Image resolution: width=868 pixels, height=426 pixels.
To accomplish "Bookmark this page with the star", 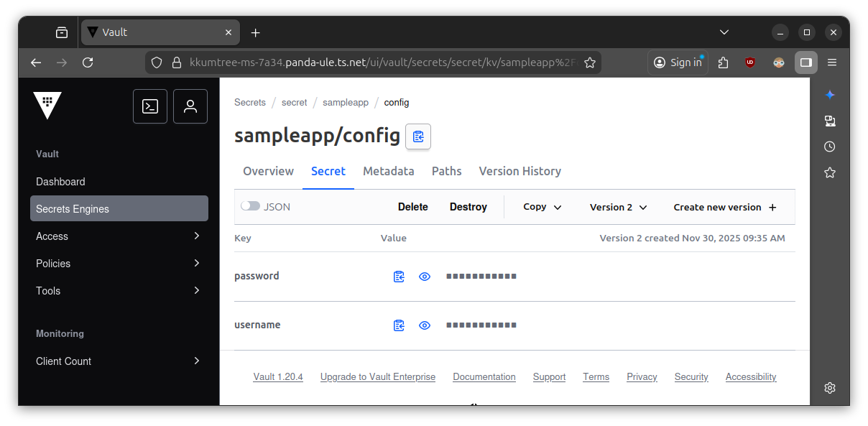I will tap(590, 62).
